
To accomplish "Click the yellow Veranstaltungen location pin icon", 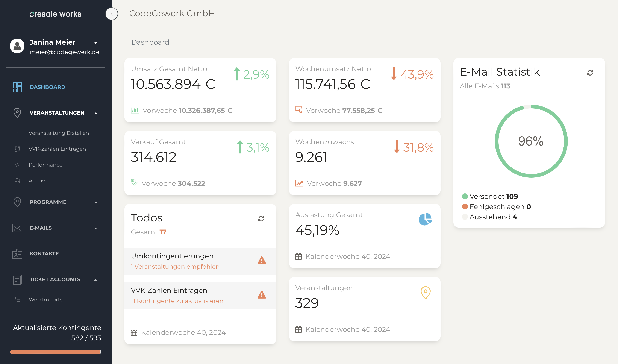I will coord(426,292).
